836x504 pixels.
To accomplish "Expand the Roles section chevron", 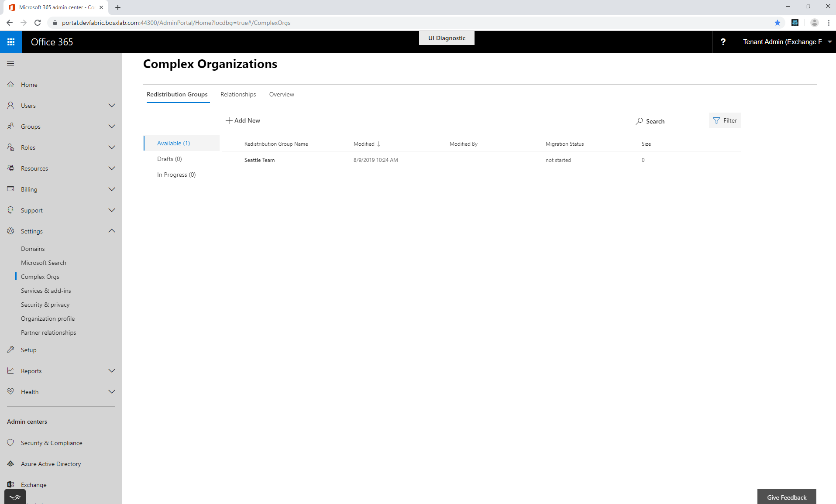I will click(112, 147).
